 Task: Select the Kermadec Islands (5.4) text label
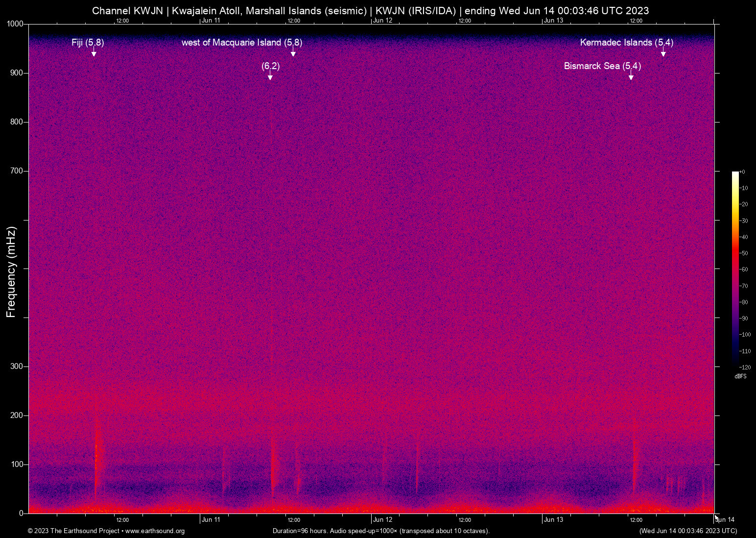click(x=626, y=43)
